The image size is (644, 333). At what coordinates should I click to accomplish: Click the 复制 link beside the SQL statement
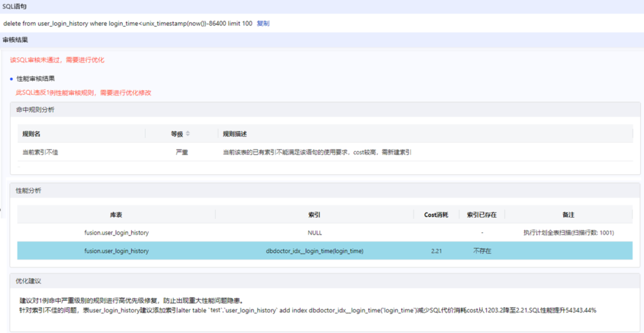coord(264,23)
